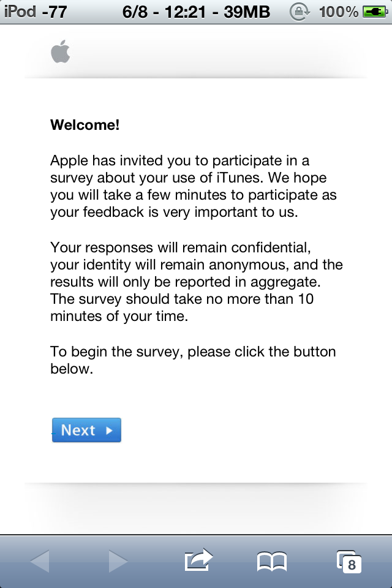
Task: Show the open tabs pages icon
Action: [x=349, y=562]
